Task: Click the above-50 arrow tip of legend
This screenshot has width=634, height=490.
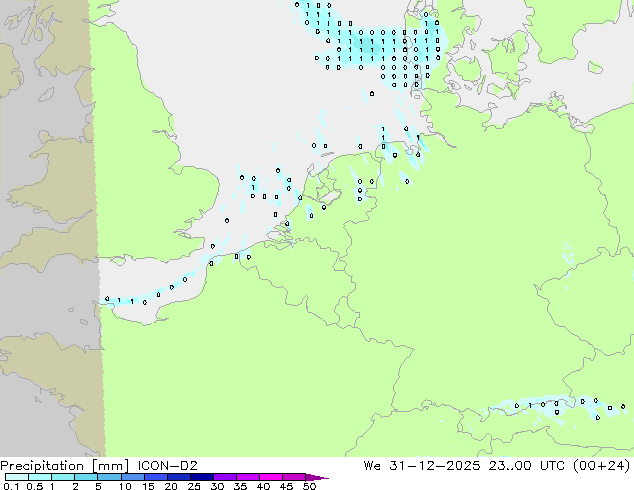Action: point(317,477)
